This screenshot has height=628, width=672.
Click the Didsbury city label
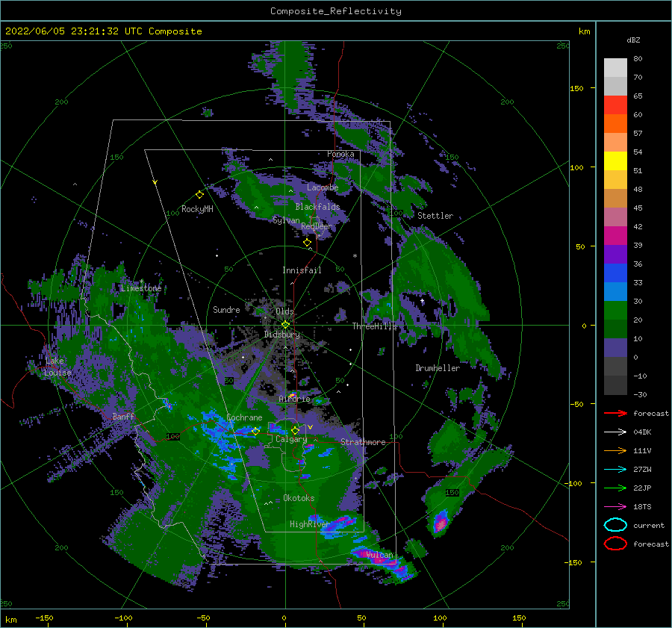[281, 335]
